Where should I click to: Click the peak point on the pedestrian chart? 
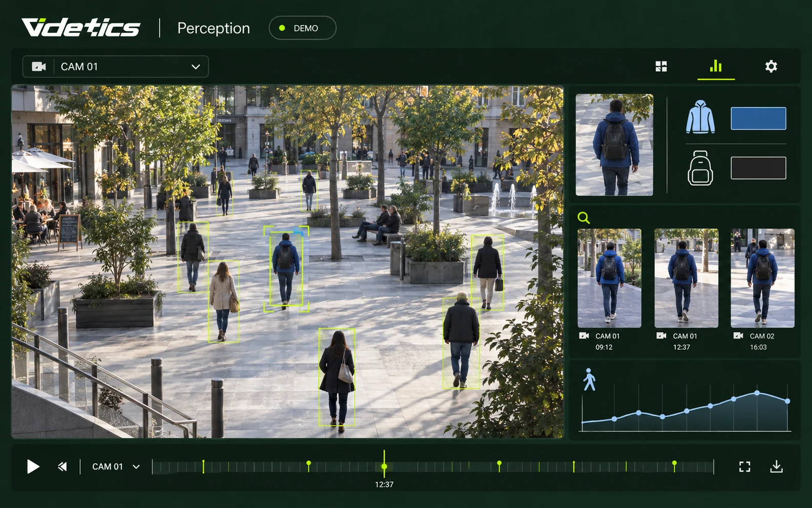pos(757,393)
